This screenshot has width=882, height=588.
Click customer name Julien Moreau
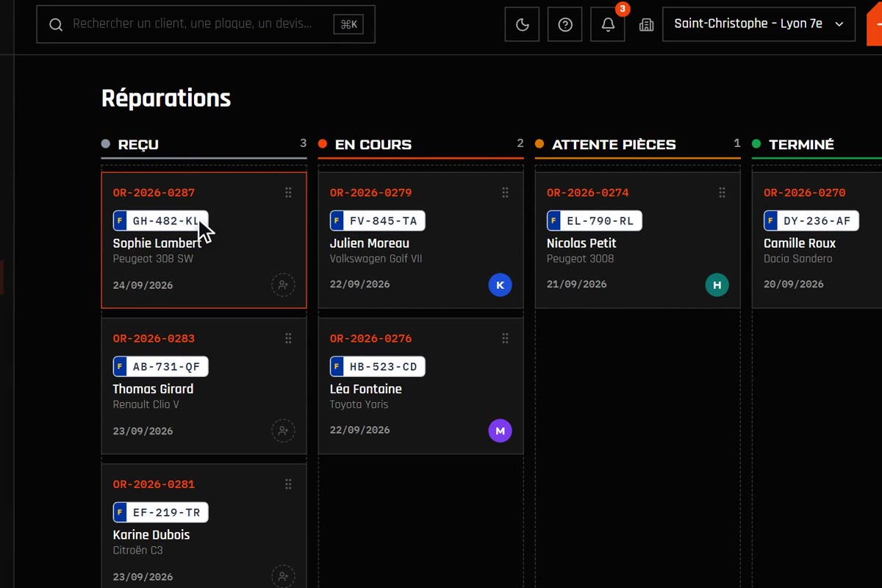click(369, 243)
